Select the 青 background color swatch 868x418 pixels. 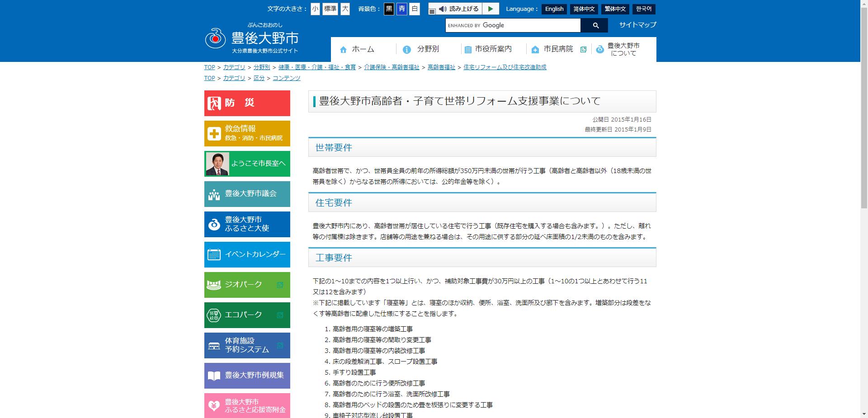coord(401,9)
